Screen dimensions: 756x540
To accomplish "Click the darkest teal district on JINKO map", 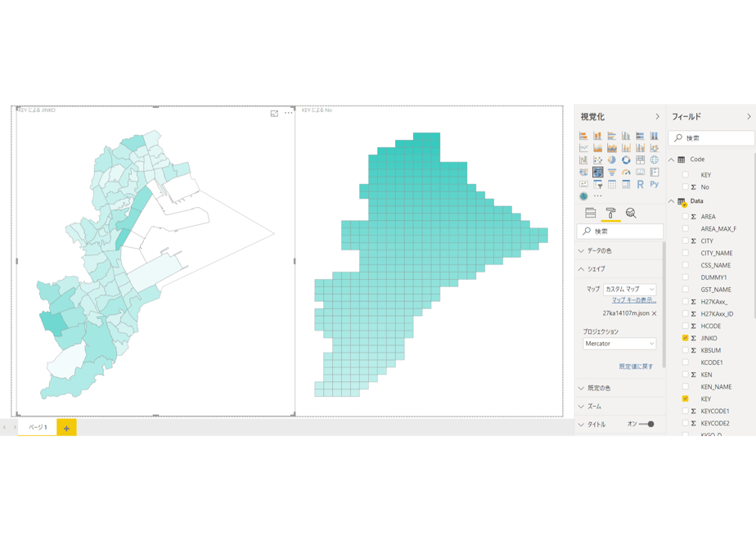I will (x=53, y=322).
